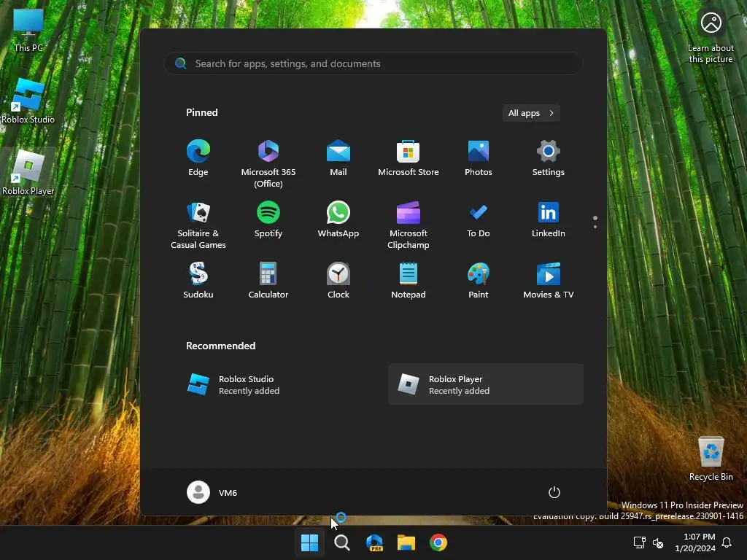The height and width of the screenshot is (560, 747).
Task: Open Microsoft Clipchamp
Action: pos(409,225)
